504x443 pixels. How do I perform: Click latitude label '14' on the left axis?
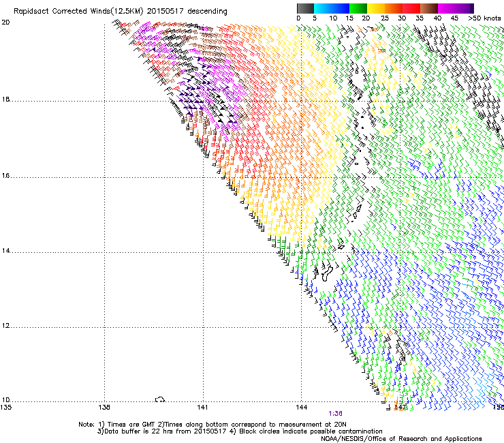tap(5, 251)
